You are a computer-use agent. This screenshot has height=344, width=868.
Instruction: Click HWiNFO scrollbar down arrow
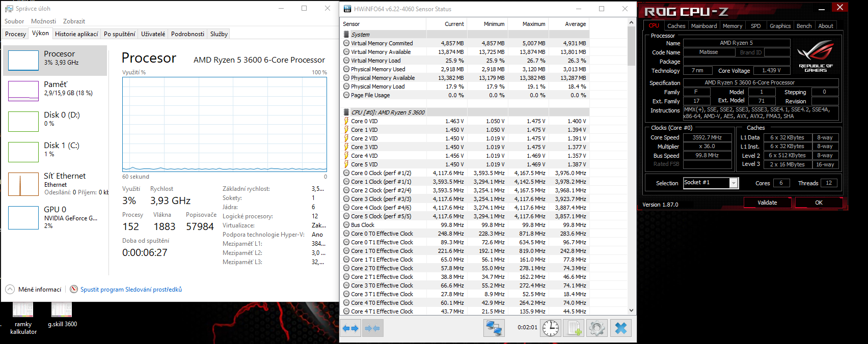click(631, 310)
